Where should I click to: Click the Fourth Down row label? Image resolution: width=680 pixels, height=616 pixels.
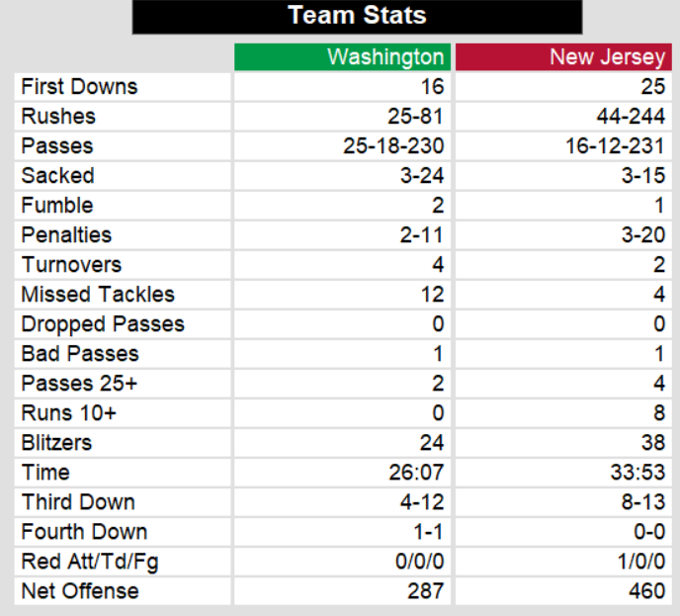(x=85, y=532)
